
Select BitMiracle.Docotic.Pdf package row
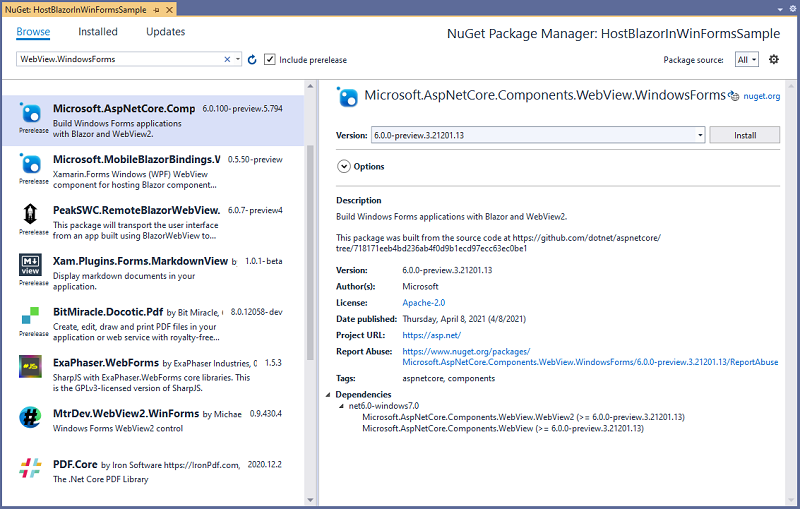point(153,324)
